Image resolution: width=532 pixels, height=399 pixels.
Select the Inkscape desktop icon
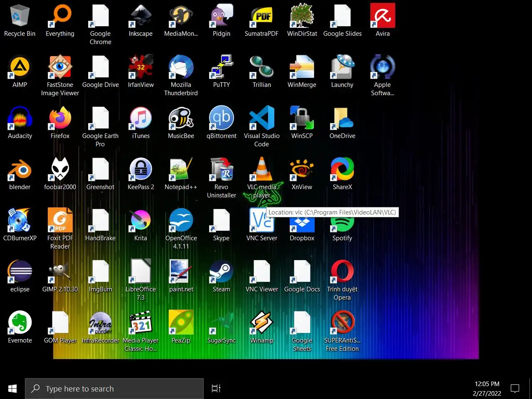point(140,16)
